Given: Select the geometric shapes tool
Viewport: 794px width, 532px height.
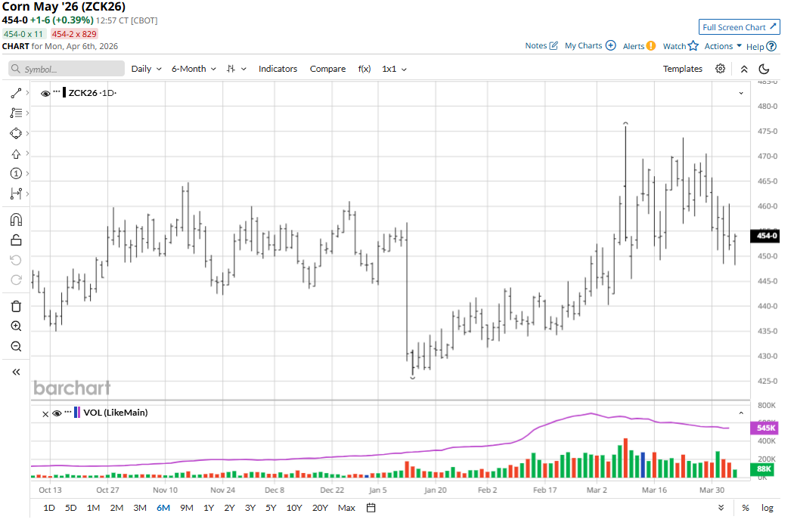Looking at the screenshot, I should point(16,133).
